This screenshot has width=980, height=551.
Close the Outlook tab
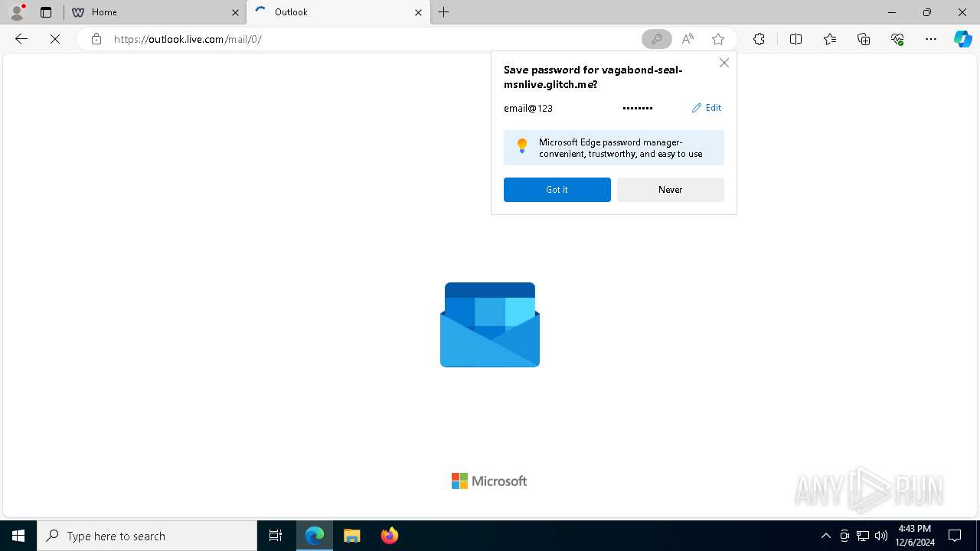tap(418, 12)
